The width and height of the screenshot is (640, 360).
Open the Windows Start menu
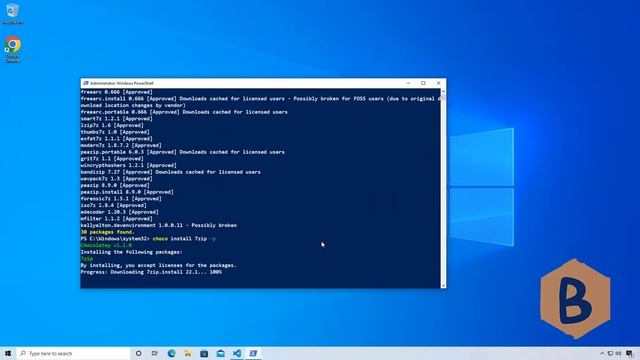[x=8, y=353]
